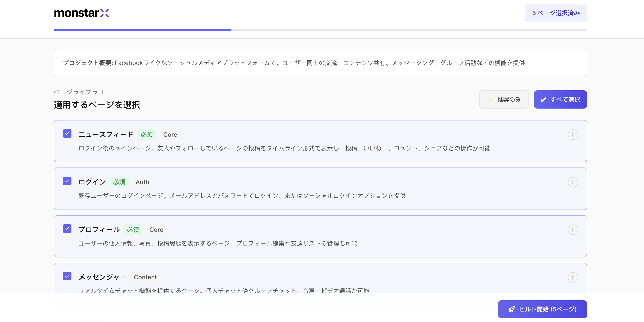
Task: Open info details for ログイン page
Action: coord(573,182)
